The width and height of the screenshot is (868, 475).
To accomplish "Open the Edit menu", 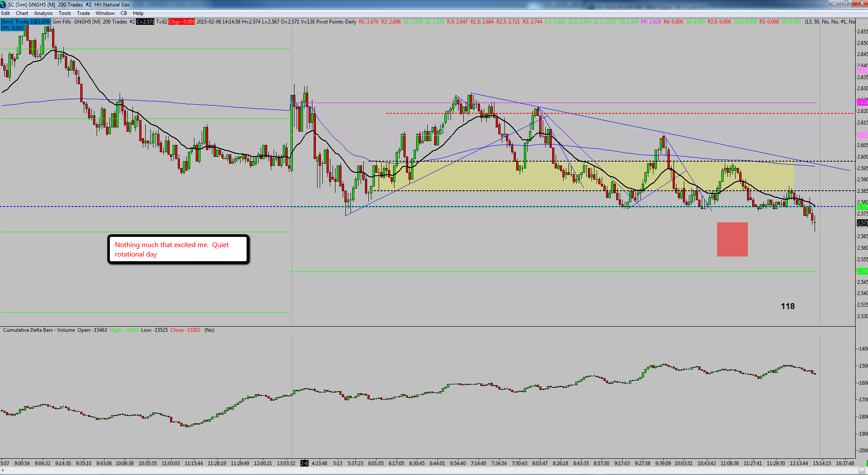I will tap(6, 13).
